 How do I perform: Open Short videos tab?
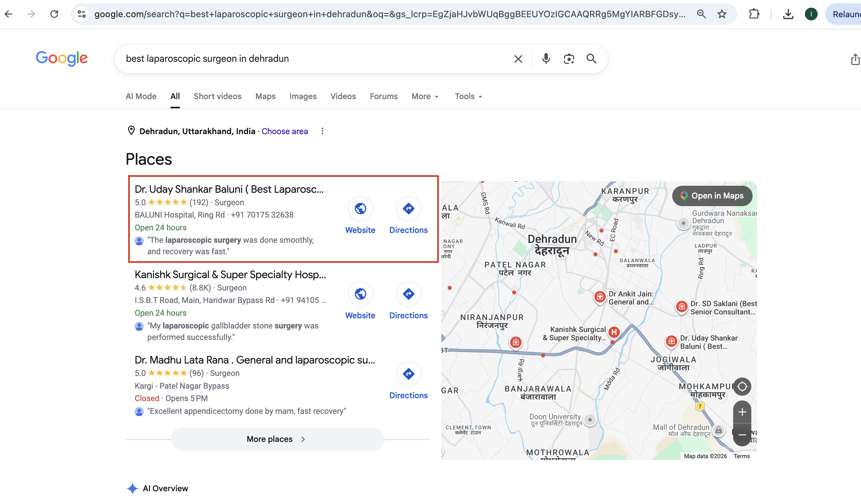coord(217,96)
